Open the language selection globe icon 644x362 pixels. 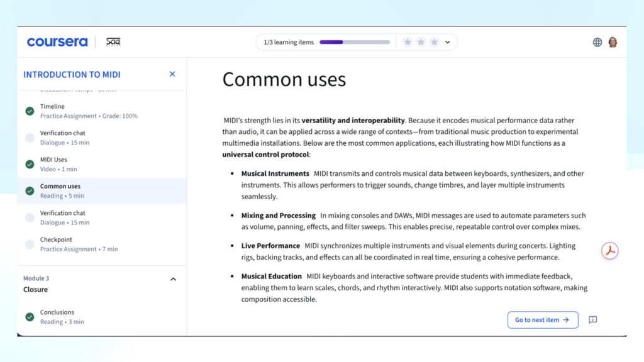(596, 41)
